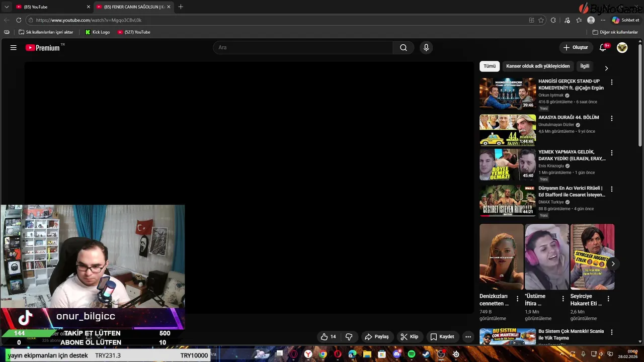Add page to favorites star icon

point(541,20)
